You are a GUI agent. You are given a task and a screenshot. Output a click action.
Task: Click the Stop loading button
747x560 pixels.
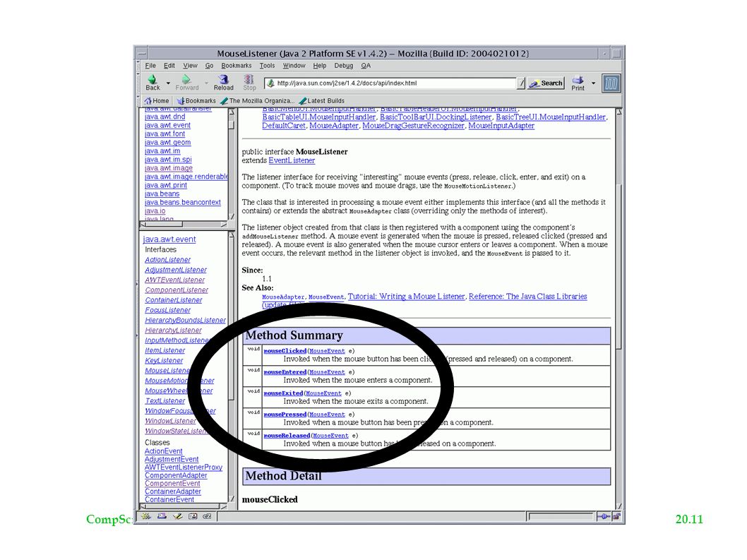249,83
